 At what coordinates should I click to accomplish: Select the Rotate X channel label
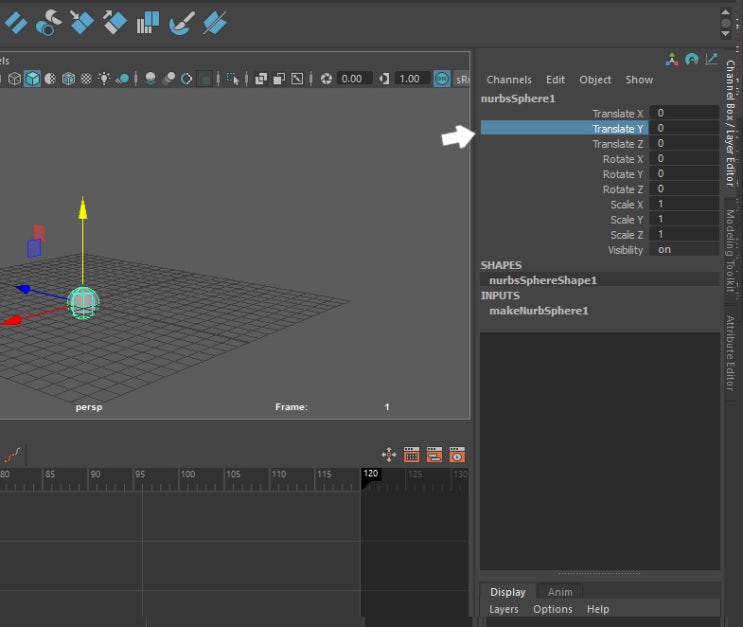tap(623, 159)
